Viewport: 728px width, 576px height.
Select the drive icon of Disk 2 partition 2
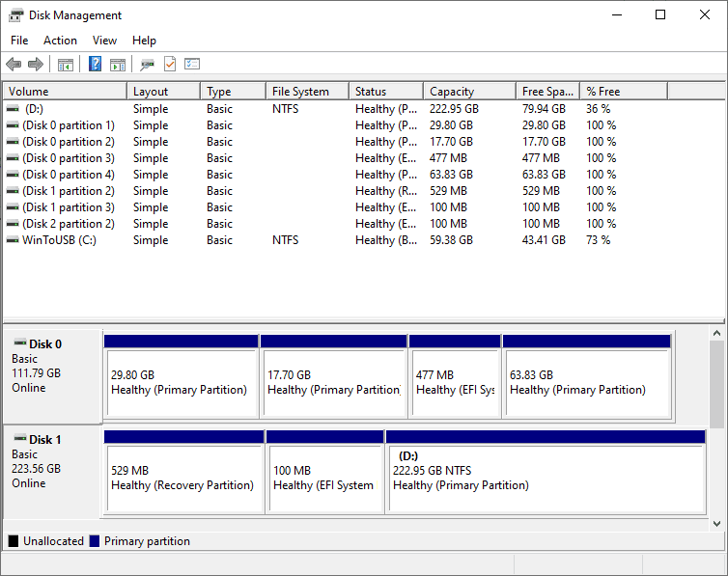pos(13,224)
